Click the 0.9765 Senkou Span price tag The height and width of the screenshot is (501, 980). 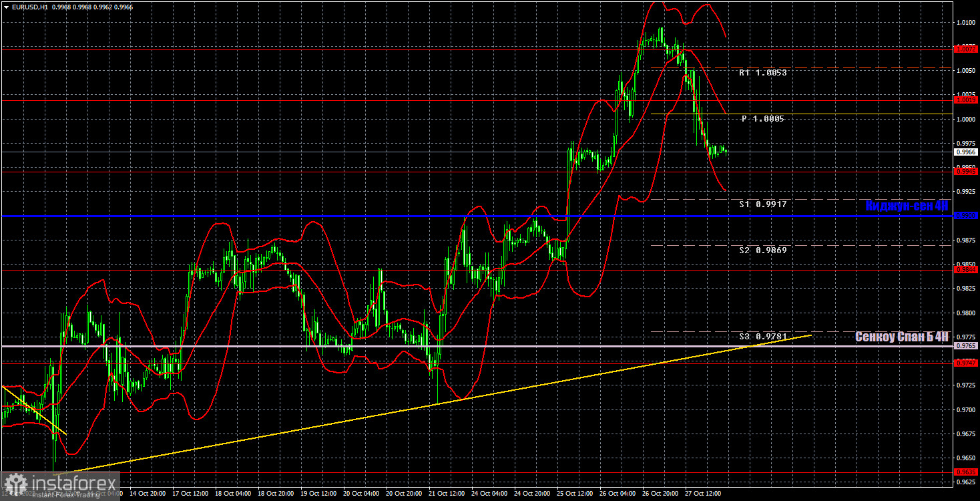(966, 346)
